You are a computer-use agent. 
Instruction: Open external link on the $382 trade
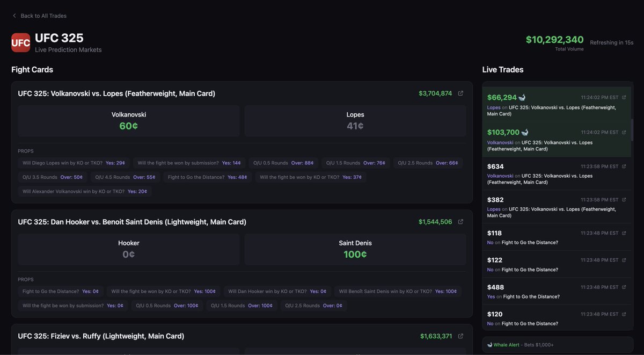pos(624,200)
